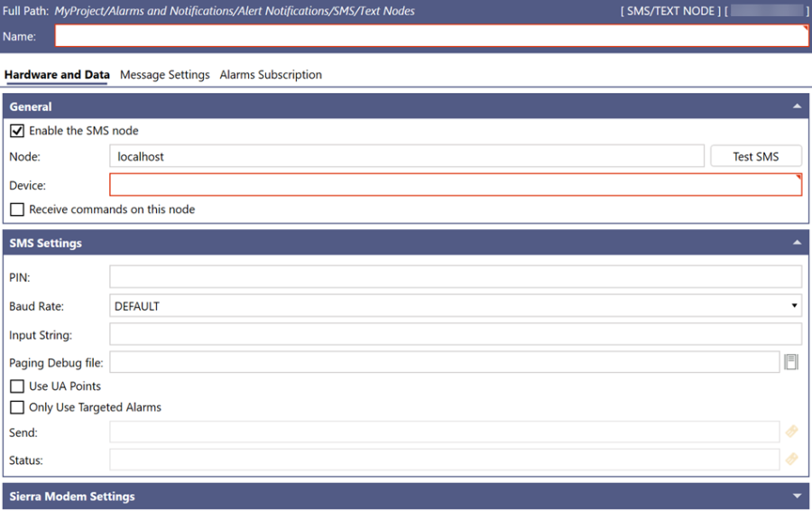Focus the Device input field
The width and height of the screenshot is (812, 511).
pos(456,185)
